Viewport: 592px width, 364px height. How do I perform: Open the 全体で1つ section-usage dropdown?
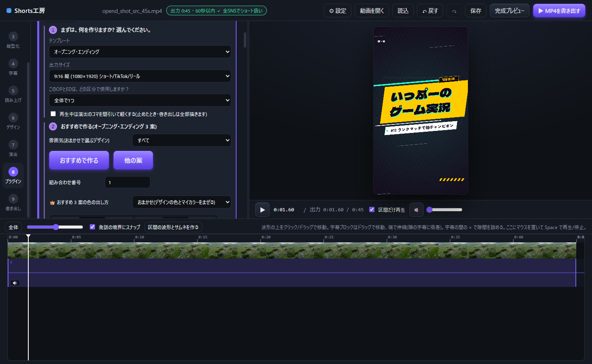tap(140, 100)
